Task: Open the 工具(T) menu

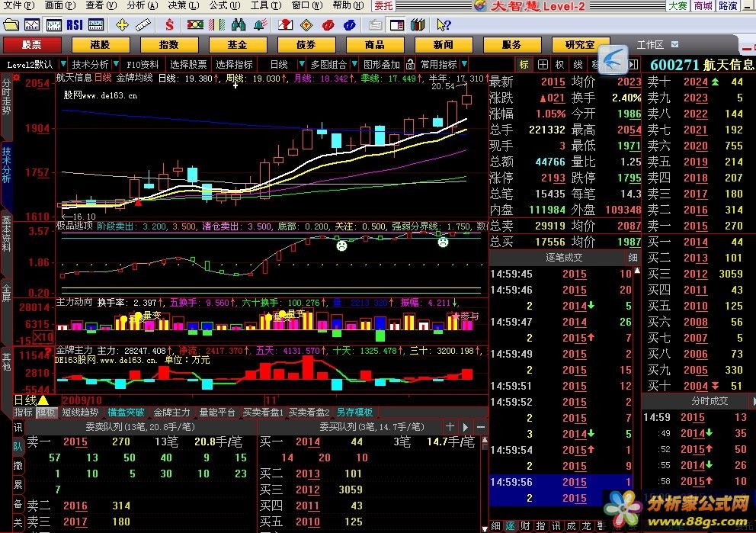Action: (266, 5)
